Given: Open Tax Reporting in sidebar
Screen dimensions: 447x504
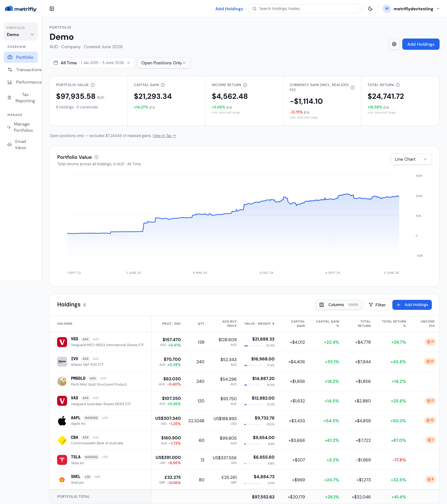Looking at the screenshot, I should pyautogui.click(x=21, y=98).
